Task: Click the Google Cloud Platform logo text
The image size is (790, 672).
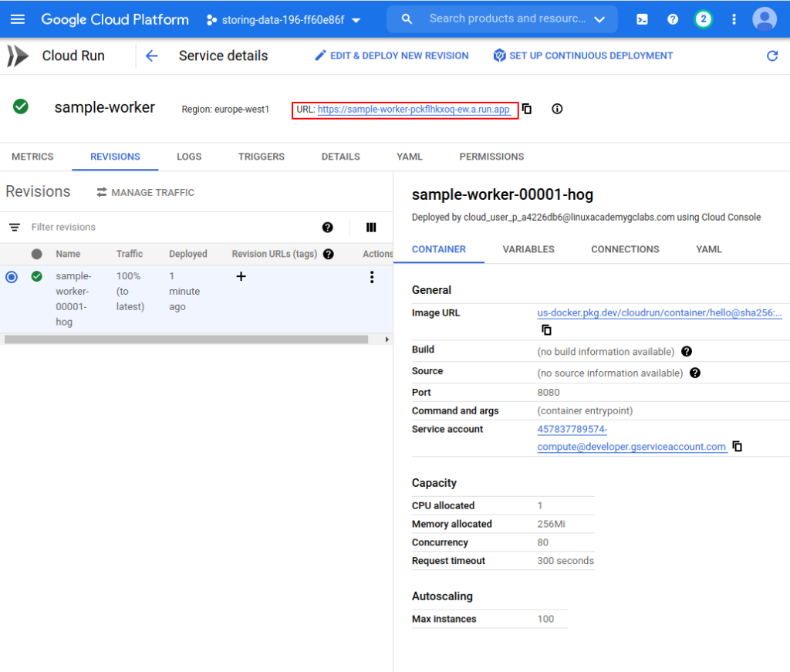Action: click(x=115, y=19)
